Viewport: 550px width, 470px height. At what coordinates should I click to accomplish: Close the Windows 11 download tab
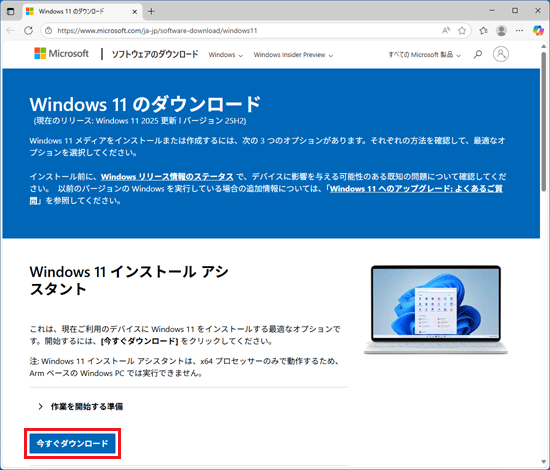point(134,12)
